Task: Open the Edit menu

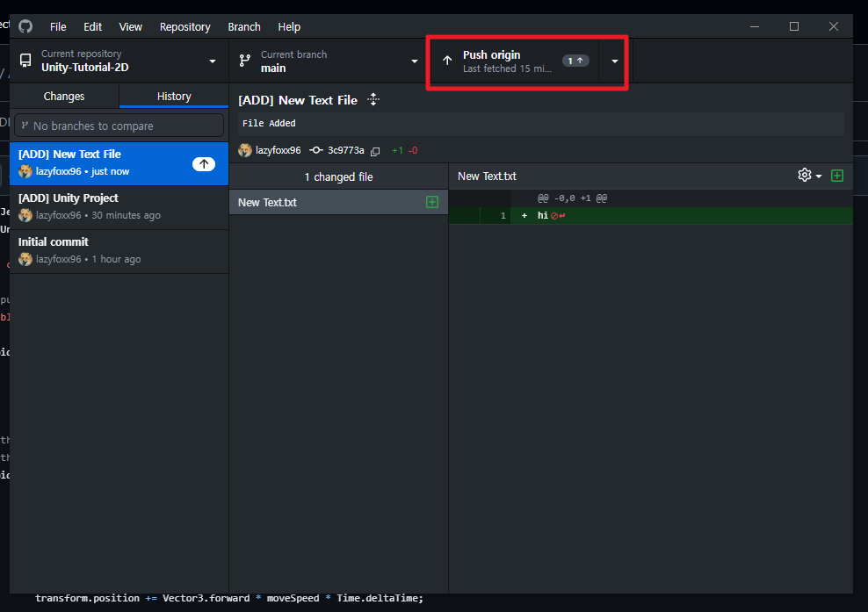Action: [92, 26]
